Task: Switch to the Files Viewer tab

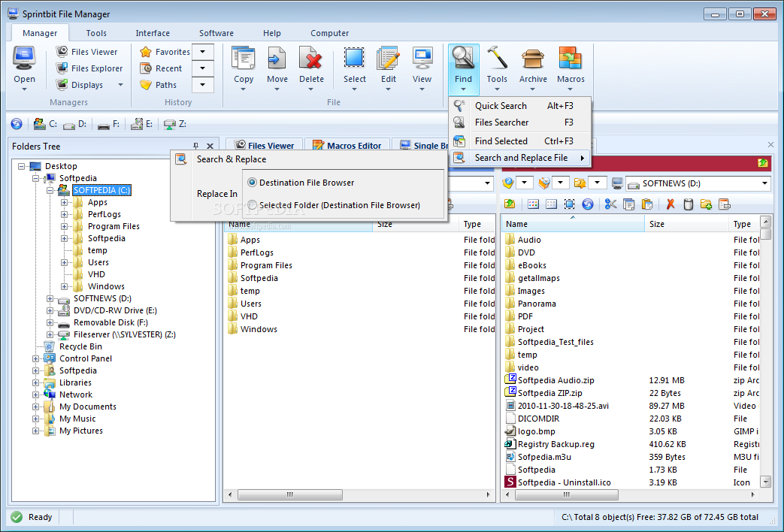Action: 264,146
